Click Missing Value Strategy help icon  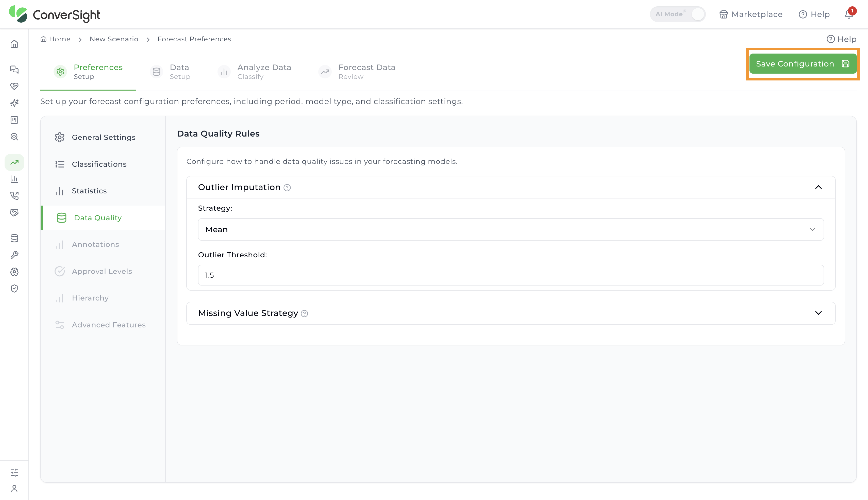(x=304, y=313)
